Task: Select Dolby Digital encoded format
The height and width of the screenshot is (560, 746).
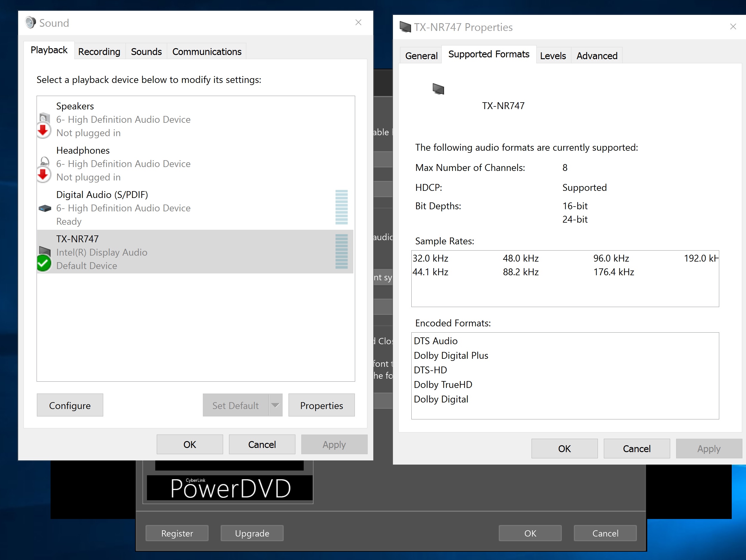Action: (x=441, y=399)
